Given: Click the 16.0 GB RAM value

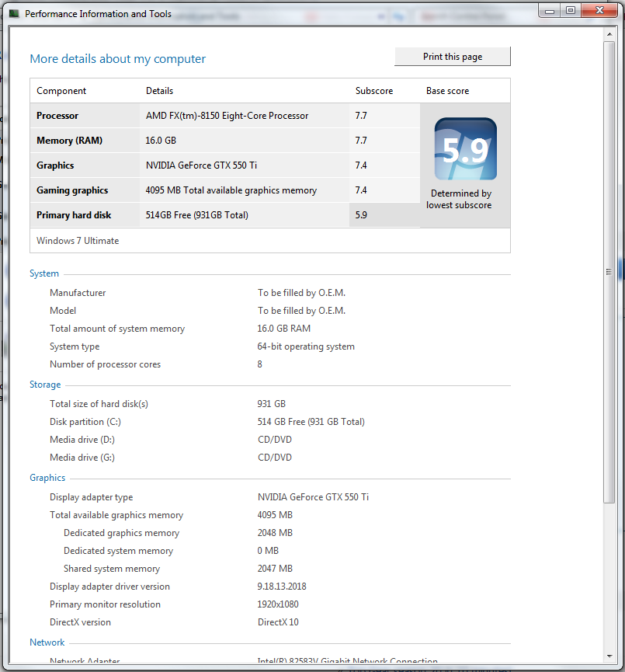Looking at the screenshot, I should (283, 329).
